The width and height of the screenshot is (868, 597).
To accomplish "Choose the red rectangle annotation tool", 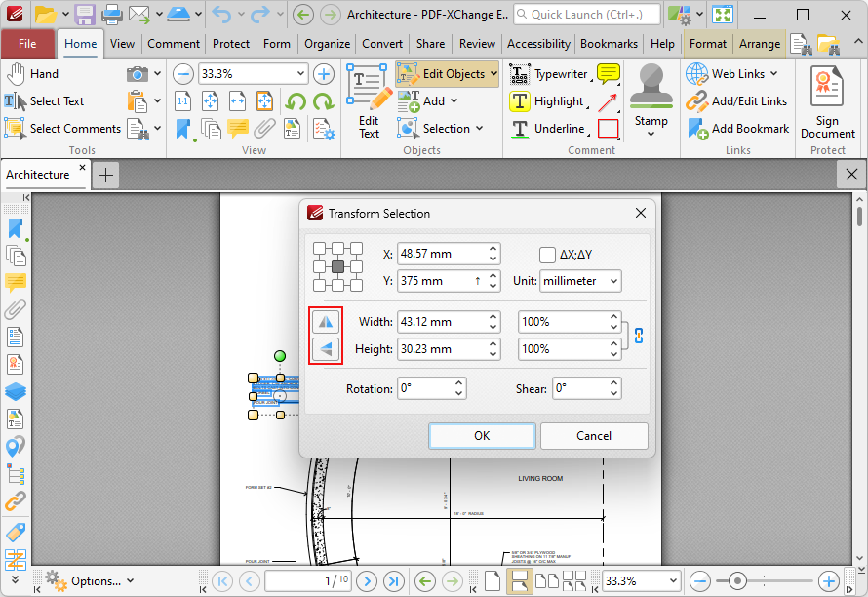I will click(608, 129).
